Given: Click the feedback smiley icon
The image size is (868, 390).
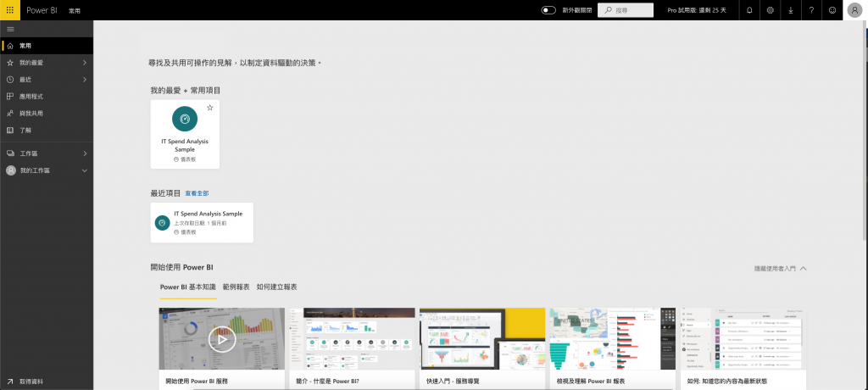Looking at the screenshot, I should tap(832, 10).
